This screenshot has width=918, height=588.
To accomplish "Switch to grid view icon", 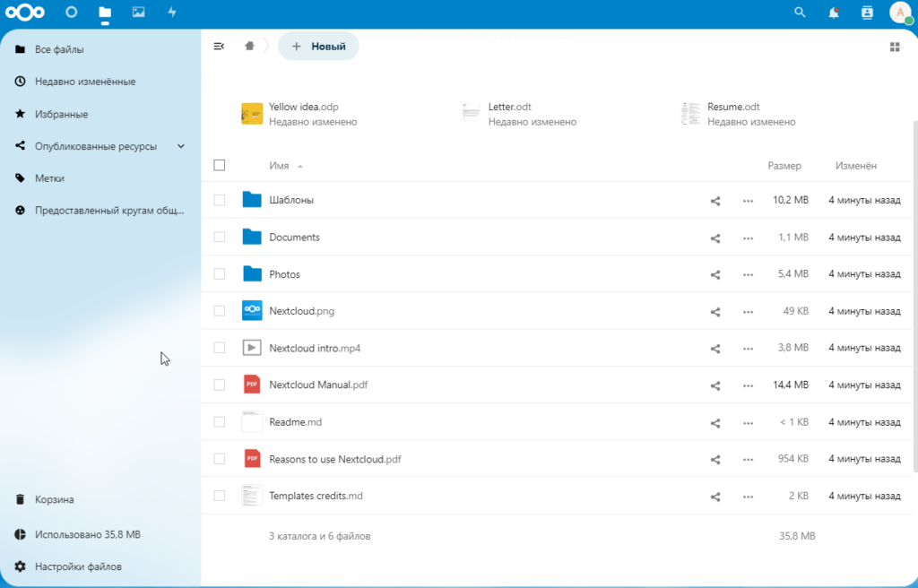I will coord(895,47).
